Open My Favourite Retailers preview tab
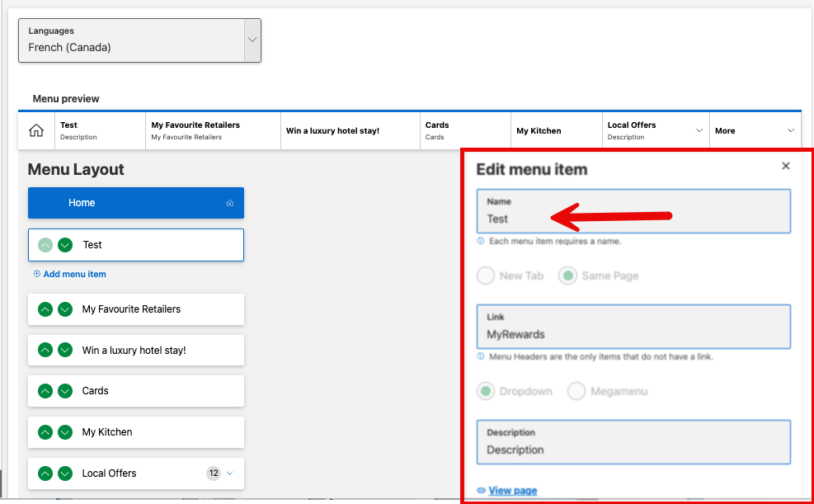Screen dimensions: 814x504 click(x=214, y=131)
